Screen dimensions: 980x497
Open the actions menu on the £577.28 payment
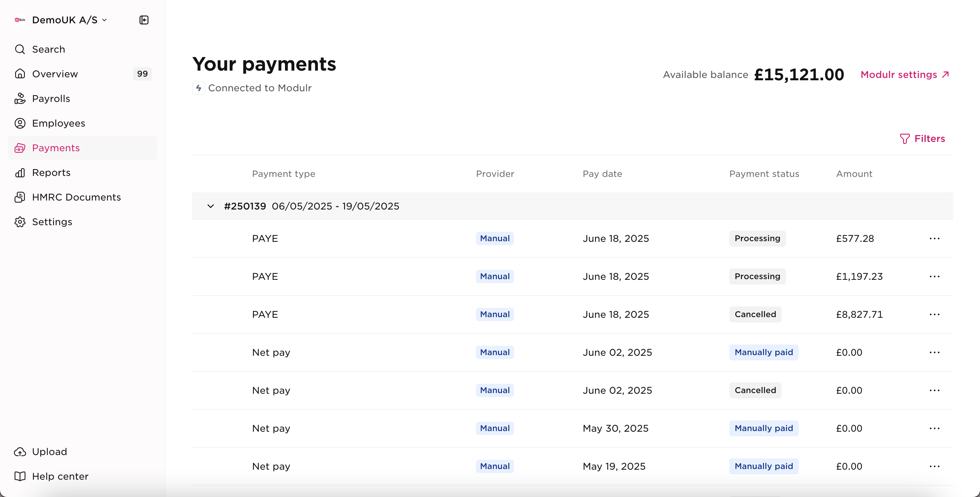tap(935, 239)
